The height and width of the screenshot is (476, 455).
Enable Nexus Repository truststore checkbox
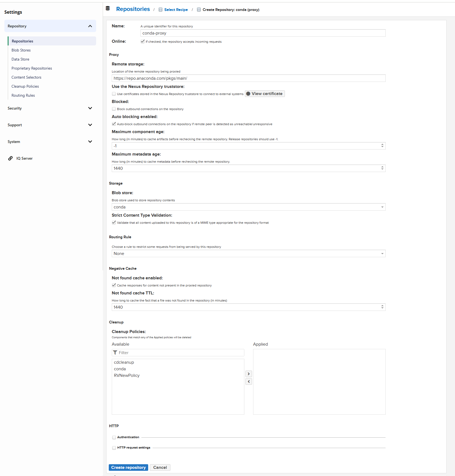tap(114, 94)
